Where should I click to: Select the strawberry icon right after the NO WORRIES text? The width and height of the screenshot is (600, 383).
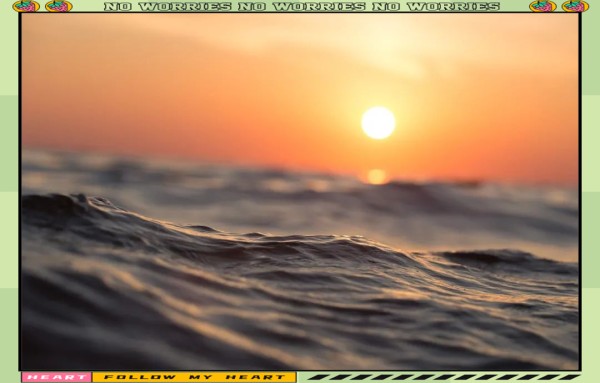pyautogui.click(x=542, y=6)
